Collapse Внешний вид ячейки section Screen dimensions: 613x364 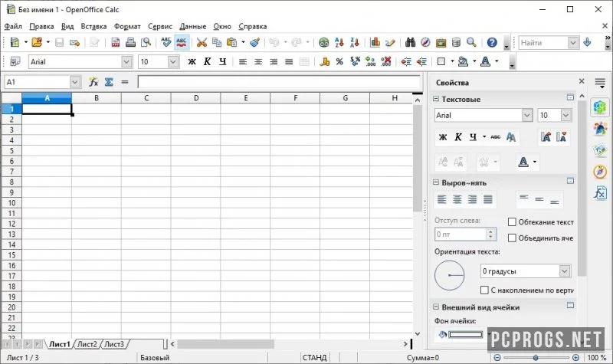[436, 307]
